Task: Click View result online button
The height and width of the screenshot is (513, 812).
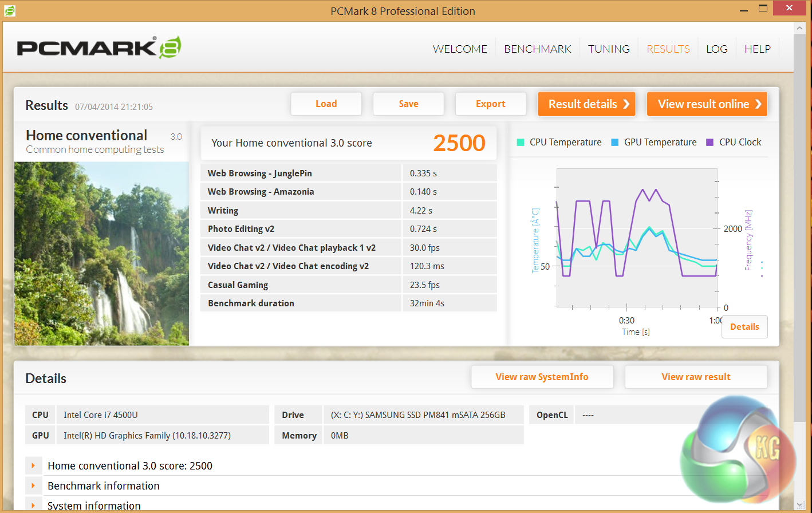Action: 707,104
